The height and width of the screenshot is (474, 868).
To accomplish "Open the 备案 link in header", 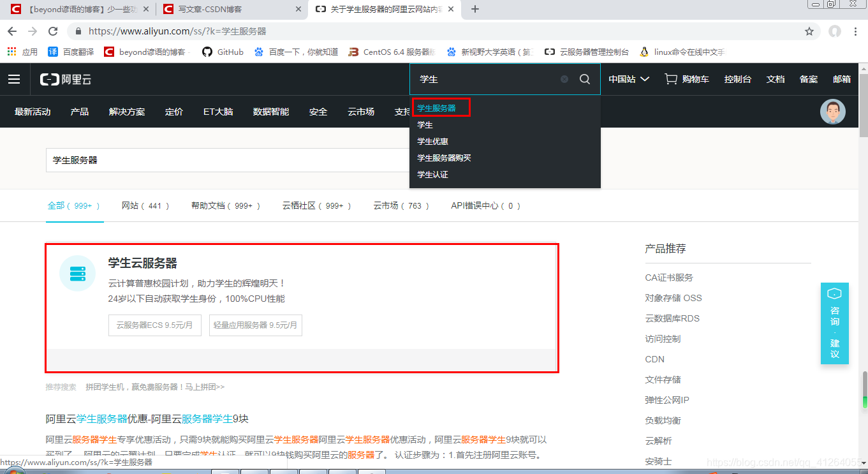I will coord(809,79).
